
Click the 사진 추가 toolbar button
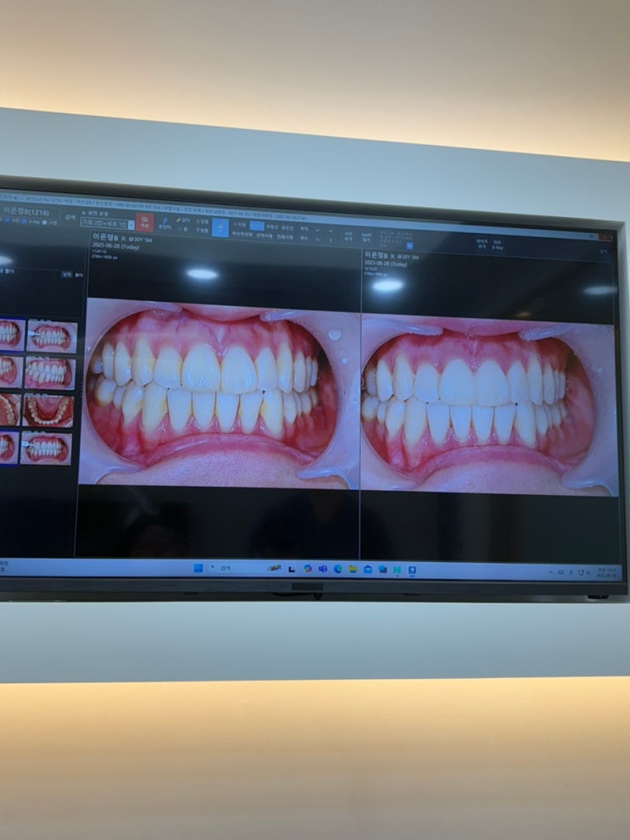click(x=348, y=236)
